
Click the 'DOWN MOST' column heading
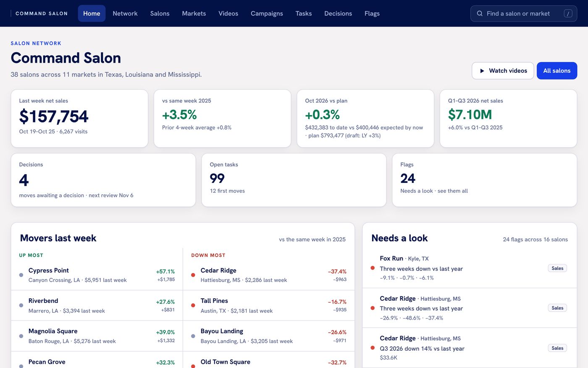[208, 255]
